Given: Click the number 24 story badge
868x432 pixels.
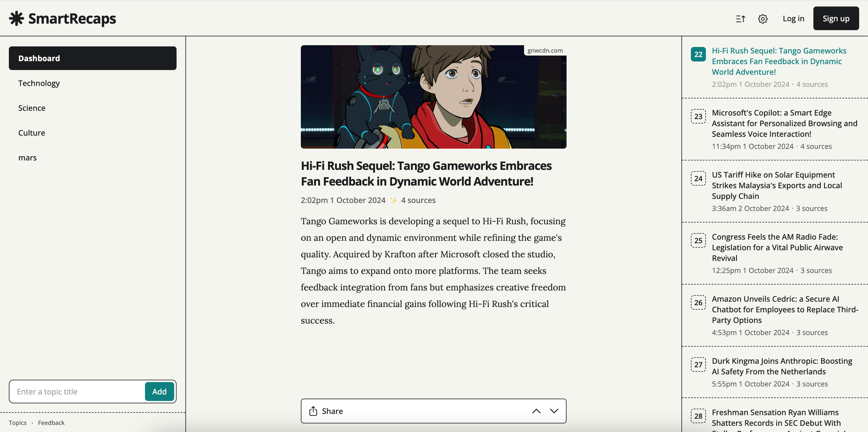Looking at the screenshot, I should 698,178.
